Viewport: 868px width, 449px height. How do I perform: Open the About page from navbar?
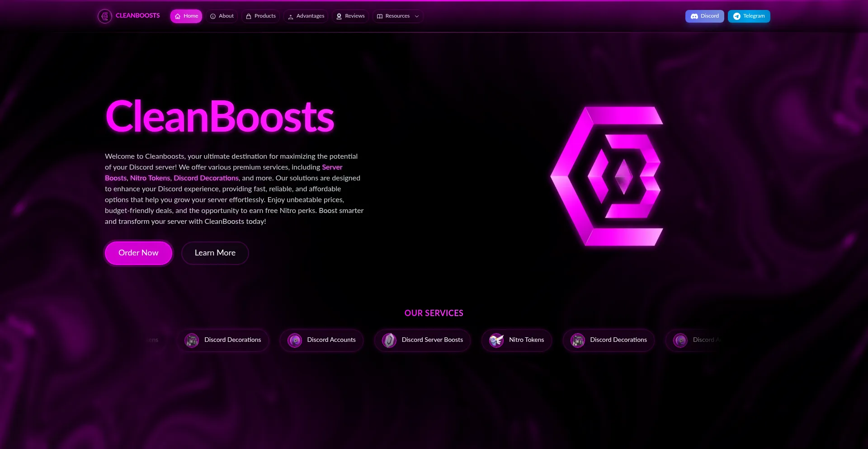coord(222,16)
